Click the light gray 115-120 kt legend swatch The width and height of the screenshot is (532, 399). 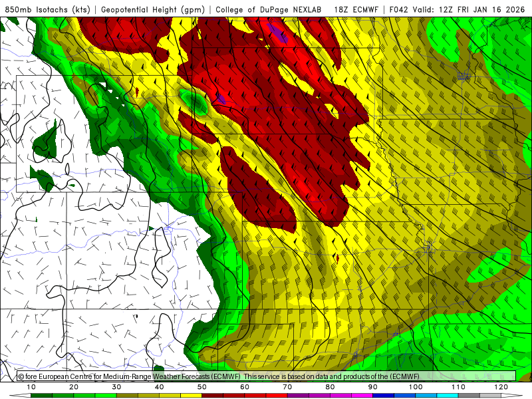click(x=490, y=396)
